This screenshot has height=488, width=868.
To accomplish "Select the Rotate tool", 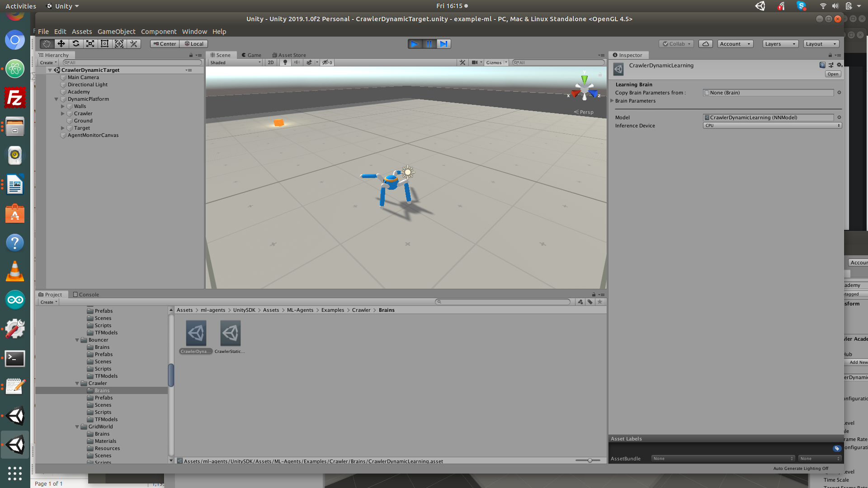I will pos(75,44).
